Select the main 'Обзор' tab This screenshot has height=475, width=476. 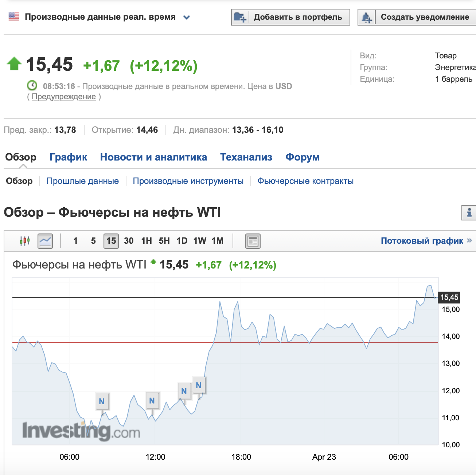21,157
